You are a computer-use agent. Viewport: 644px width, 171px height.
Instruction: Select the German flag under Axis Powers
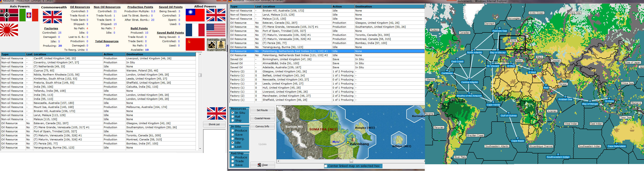pyautogui.click(x=9, y=15)
